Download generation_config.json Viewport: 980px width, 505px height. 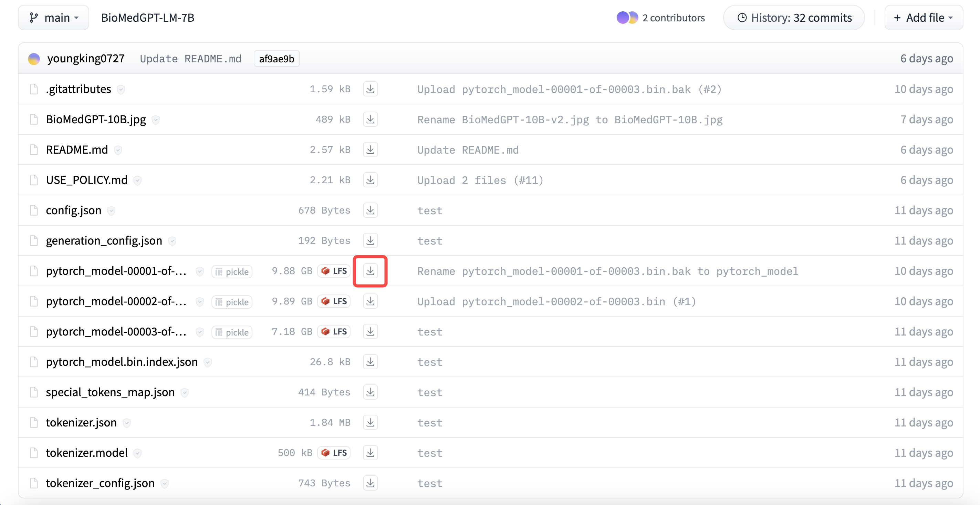coord(370,240)
